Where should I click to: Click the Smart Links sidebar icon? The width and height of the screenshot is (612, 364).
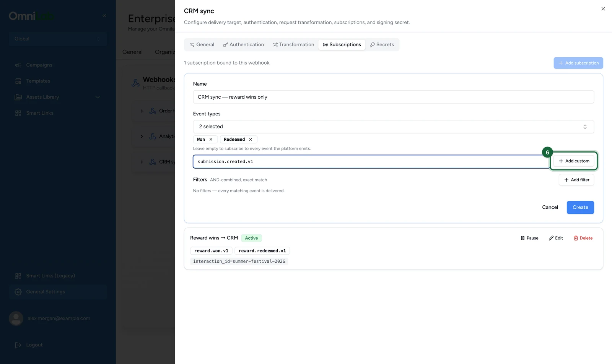point(18,113)
